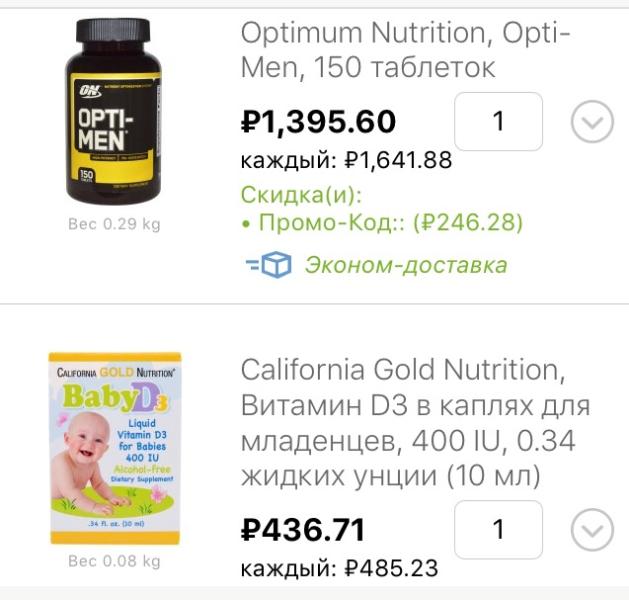Tap the Эконом-доставка label

coord(406,265)
